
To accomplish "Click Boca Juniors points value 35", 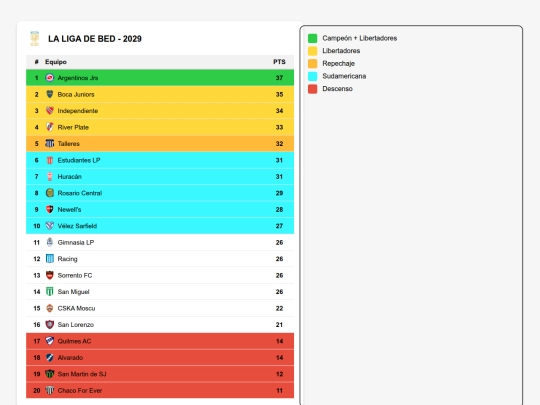I will point(279,94).
